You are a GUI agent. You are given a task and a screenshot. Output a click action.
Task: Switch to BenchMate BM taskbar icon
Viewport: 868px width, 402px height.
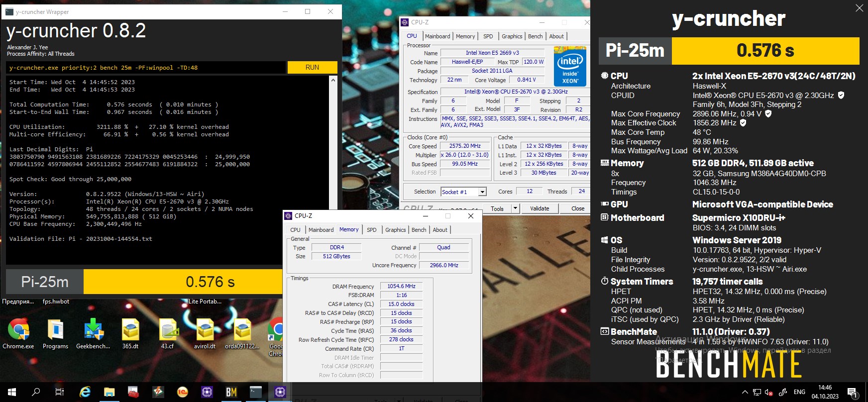pyautogui.click(x=231, y=392)
